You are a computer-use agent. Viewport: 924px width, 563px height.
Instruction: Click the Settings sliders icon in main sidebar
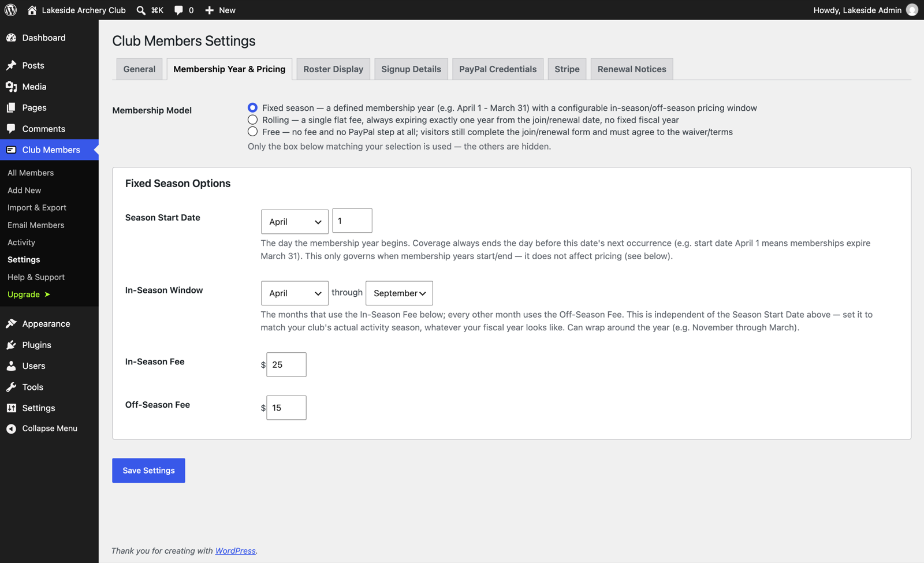coord(12,408)
